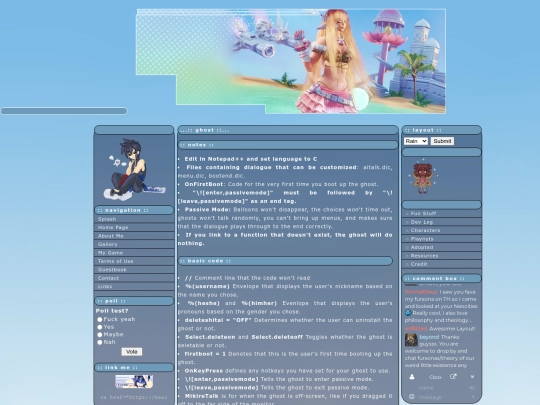This screenshot has width=540, height=405.
Task: Open the Contact page link
Action: [x=134, y=278]
